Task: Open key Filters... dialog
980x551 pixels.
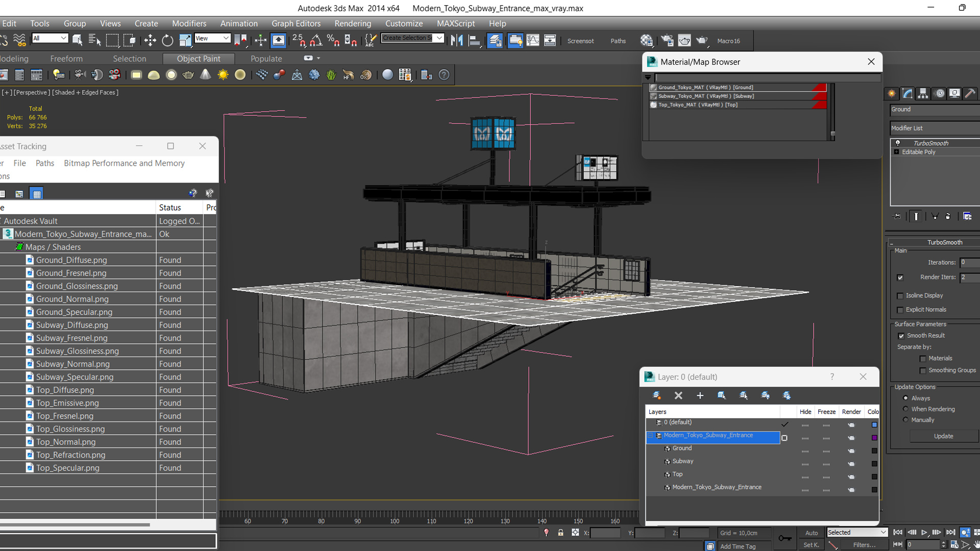Action: point(864,545)
